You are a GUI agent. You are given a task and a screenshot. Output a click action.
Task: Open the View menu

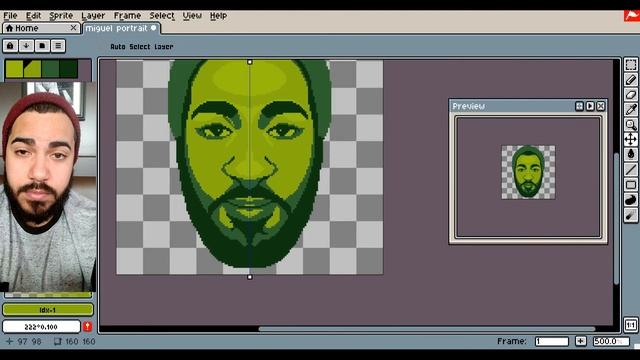tap(192, 16)
